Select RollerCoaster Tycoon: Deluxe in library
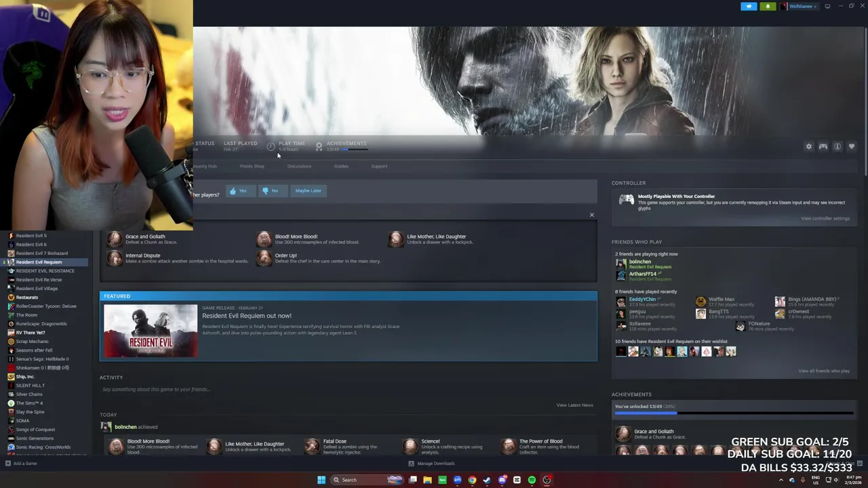Screen dimensions: 868x488 [x=46, y=306]
